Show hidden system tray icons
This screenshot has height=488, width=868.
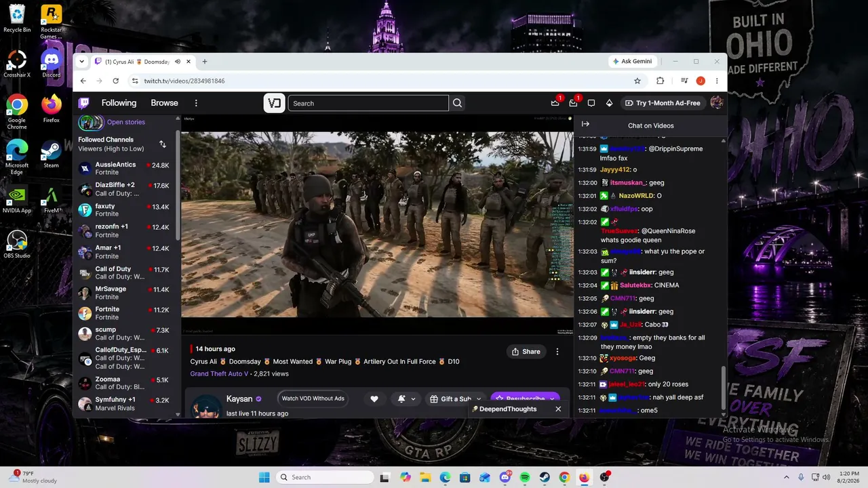pyautogui.click(x=787, y=477)
